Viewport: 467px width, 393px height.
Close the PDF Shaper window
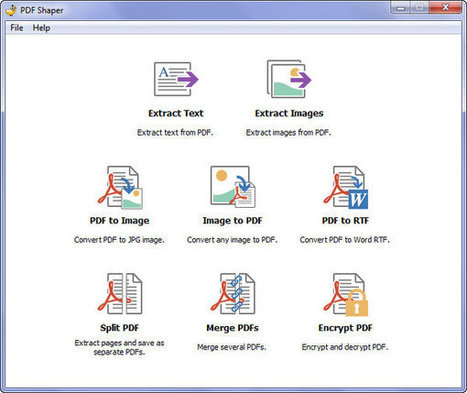[x=446, y=7]
